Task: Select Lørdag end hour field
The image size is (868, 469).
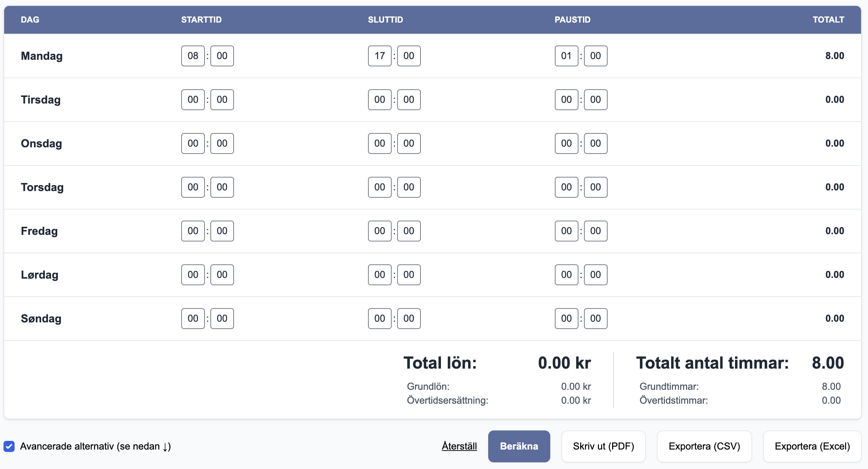Action: (380, 275)
